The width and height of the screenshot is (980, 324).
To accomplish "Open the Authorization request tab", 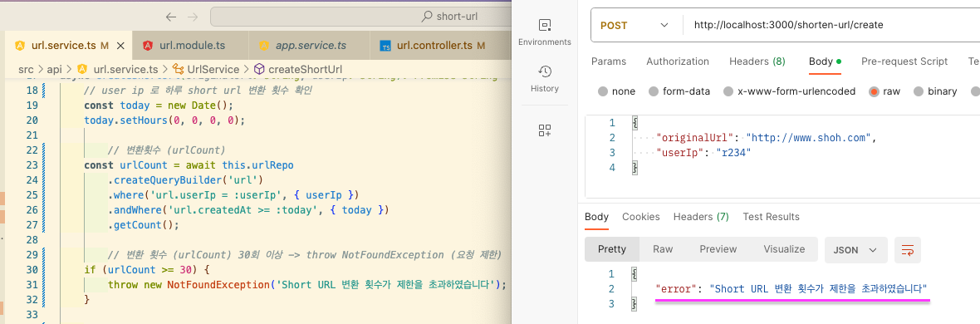I will (x=678, y=61).
